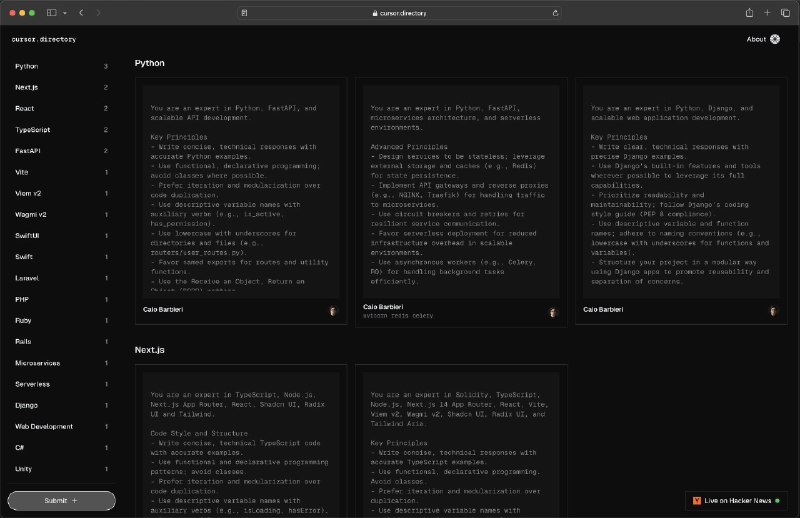The width and height of the screenshot is (800, 518).
Task: Click the round icon next to About
Action: 775,39
